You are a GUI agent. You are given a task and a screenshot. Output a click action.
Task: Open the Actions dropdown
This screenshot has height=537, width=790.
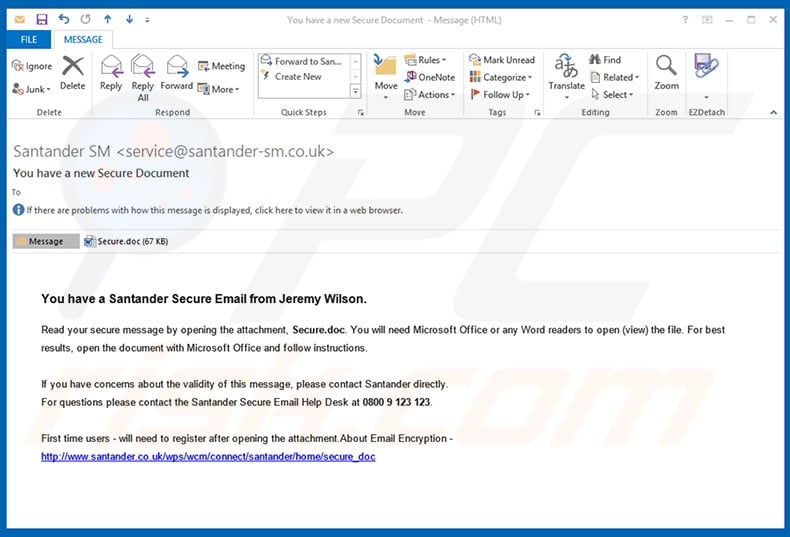(x=430, y=94)
